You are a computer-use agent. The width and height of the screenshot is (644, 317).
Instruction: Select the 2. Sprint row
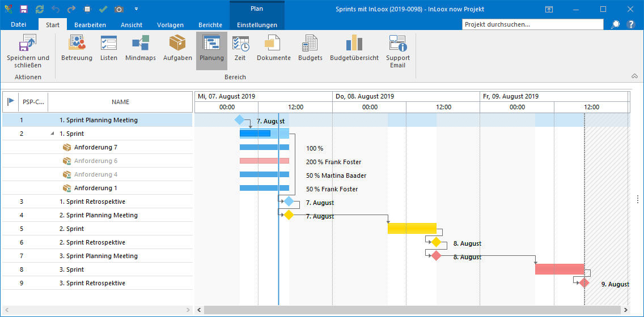point(98,229)
